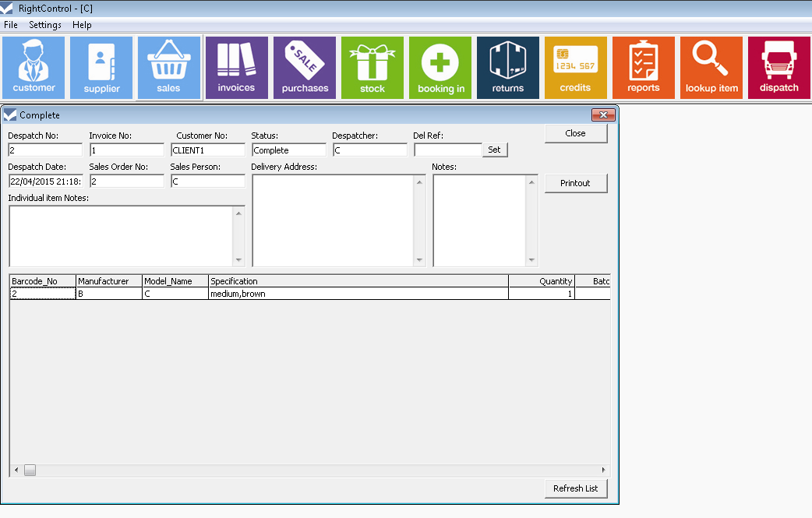
Task: Open the Purchases sale tag icon
Action: 305,68
